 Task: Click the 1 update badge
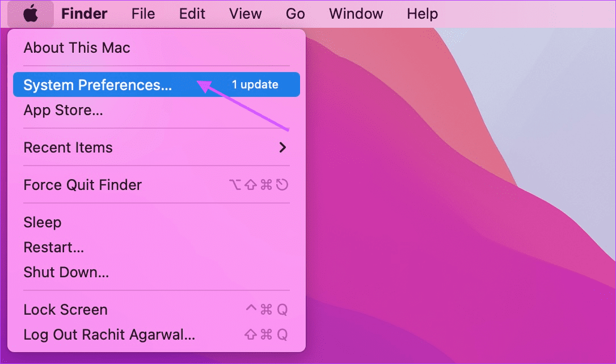click(255, 84)
